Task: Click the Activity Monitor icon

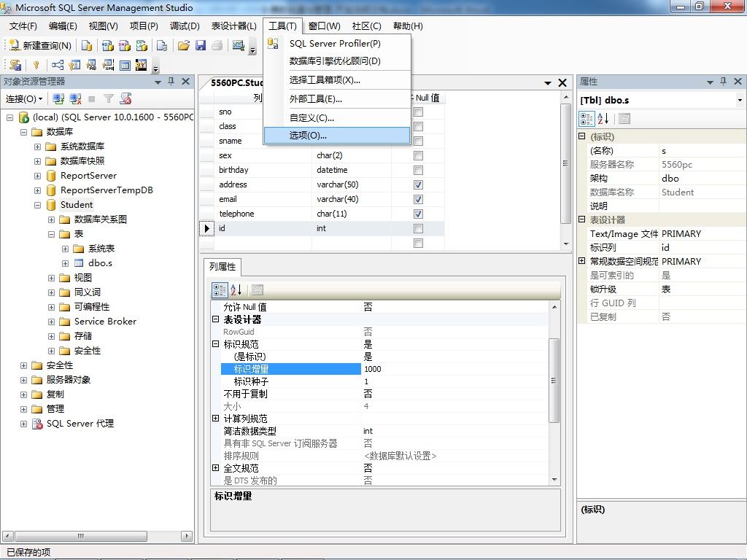Action: (239, 45)
